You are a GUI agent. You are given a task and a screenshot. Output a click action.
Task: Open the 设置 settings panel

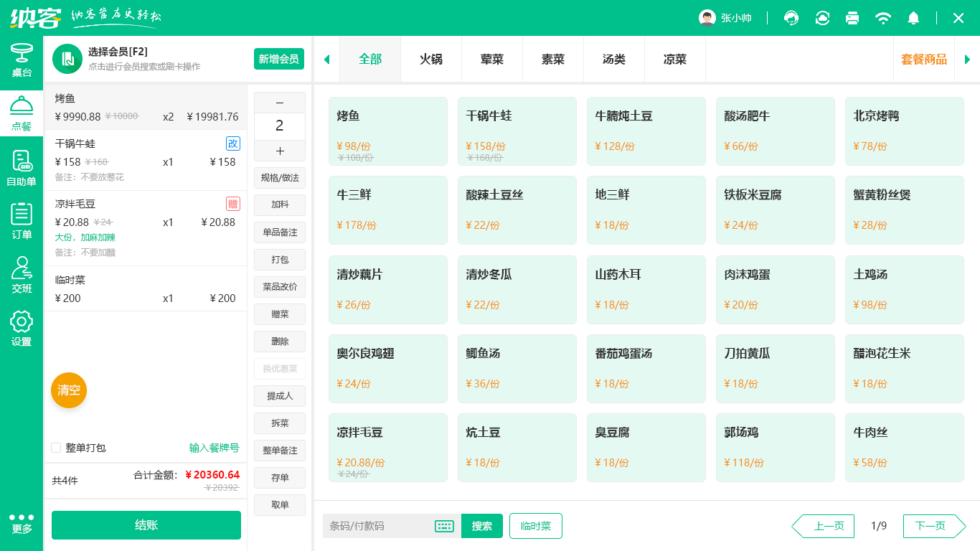[x=21, y=329]
